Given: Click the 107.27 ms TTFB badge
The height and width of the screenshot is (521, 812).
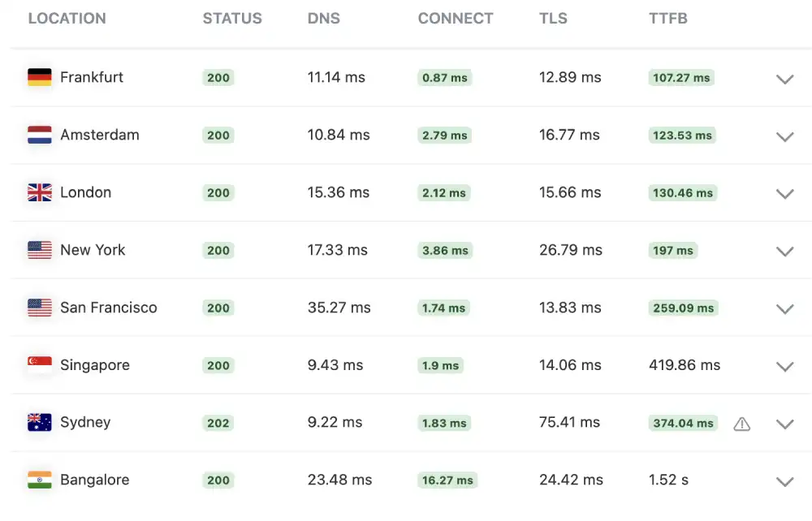Looking at the screenshot, I should (681, 79).
